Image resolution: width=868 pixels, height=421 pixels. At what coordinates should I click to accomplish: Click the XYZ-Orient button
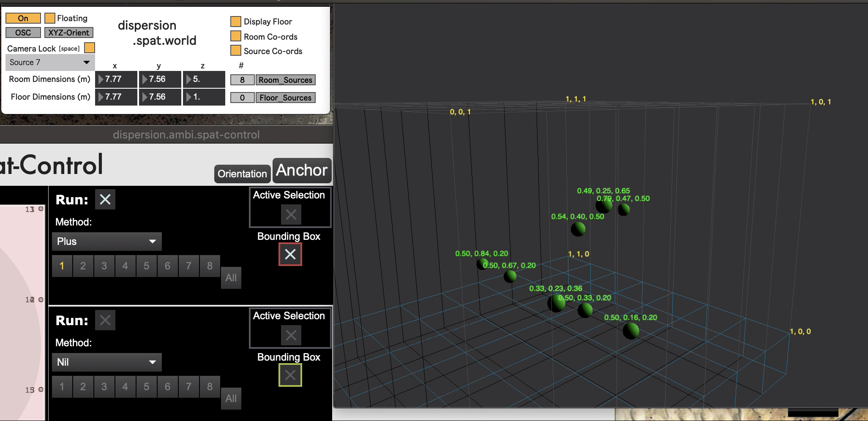(68, 33)
